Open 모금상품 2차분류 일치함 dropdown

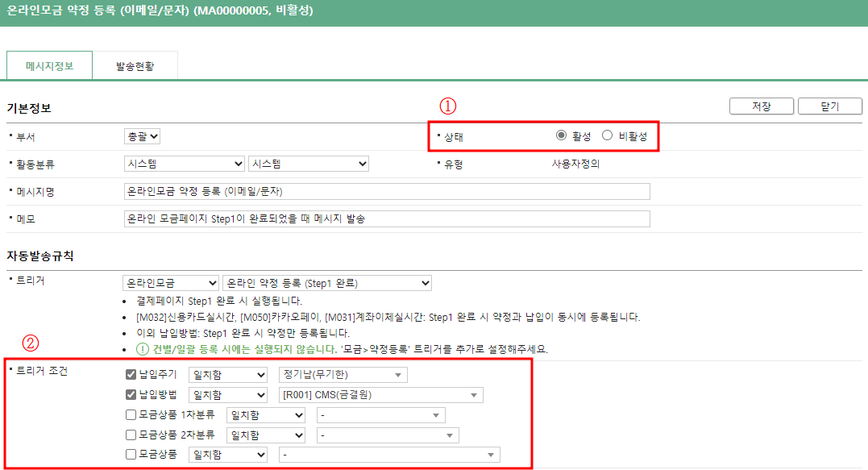266,435
